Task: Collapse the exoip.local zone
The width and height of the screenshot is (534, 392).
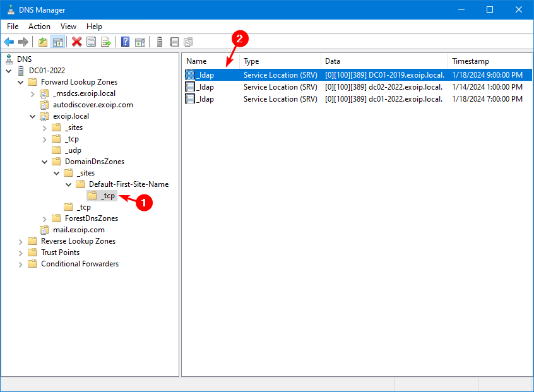Action: pyautogui.click(x=32, y=116)
